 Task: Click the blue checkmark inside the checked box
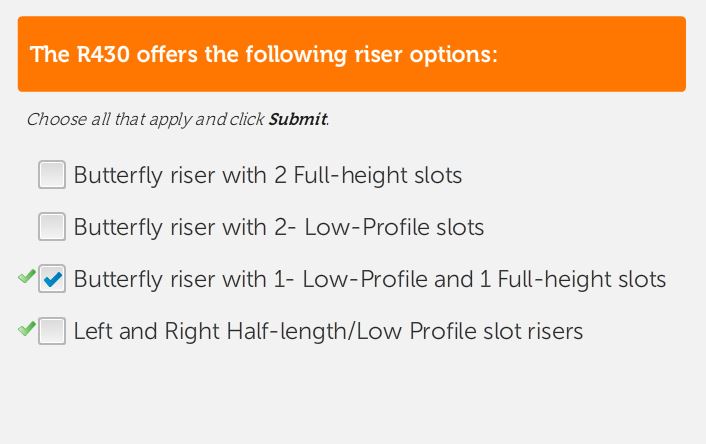tap(54, 280)
